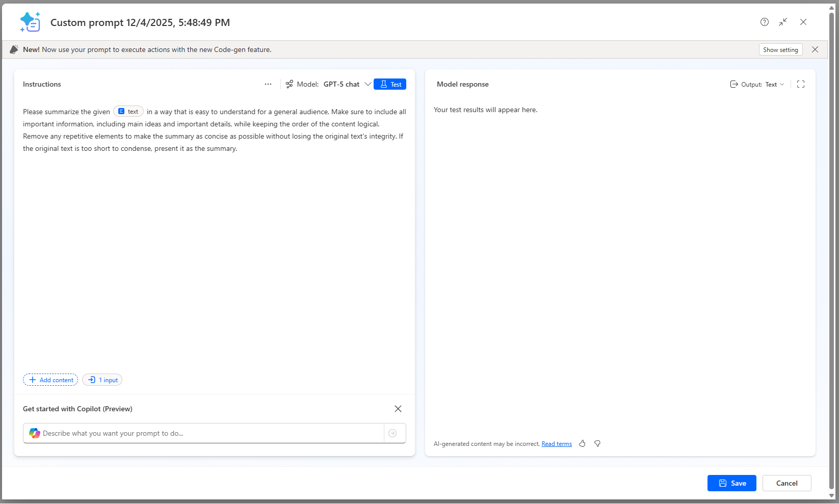Open the Output Text format dropdown
Screen dimensions: 839x504
(x=774, y=84)
